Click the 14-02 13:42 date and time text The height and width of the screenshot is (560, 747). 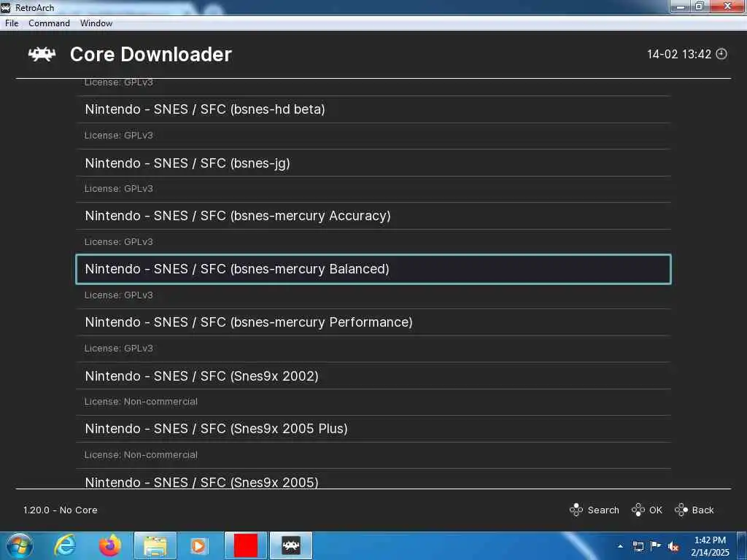coord(679,54)
